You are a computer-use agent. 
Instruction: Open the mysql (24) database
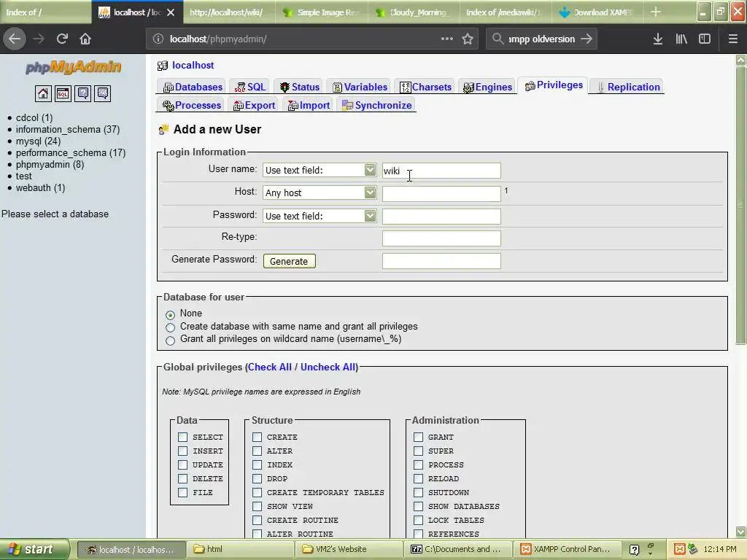coord(38,141)
